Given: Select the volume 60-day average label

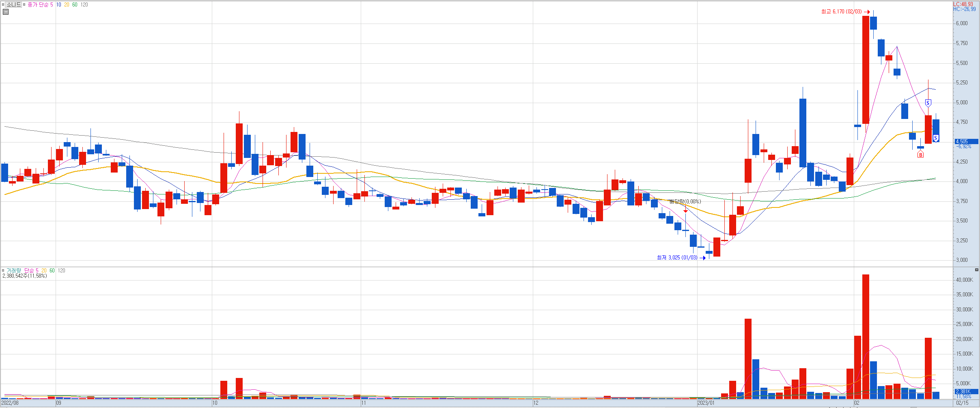Looking at the screenshot, I should [x=52, y=270].
